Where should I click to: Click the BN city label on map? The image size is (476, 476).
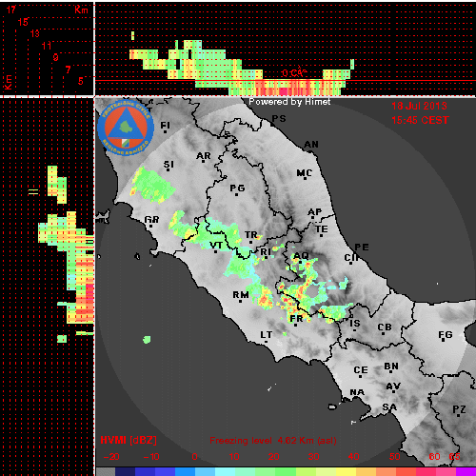pyautogui.click(x=391, y=367)
